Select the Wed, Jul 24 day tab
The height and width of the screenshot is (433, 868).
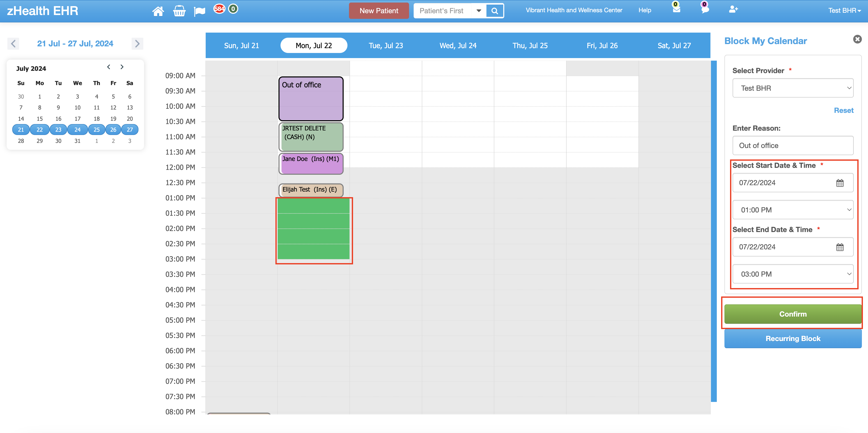tap(458, 46)
